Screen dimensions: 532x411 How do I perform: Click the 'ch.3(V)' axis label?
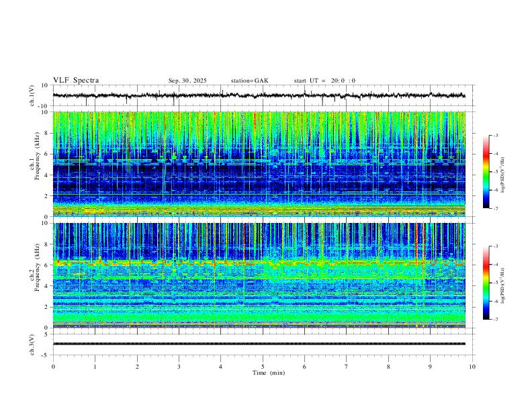(x=32, y=345)
